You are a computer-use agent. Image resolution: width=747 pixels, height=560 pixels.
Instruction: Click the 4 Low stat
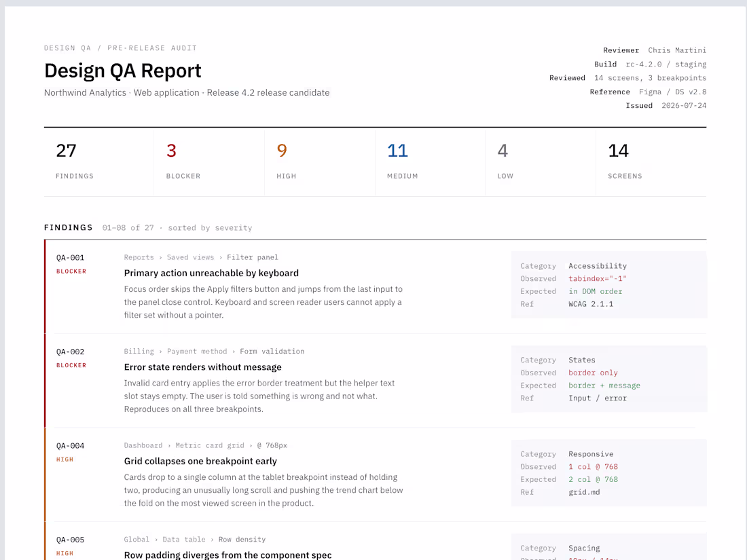(x=541, y=162)
